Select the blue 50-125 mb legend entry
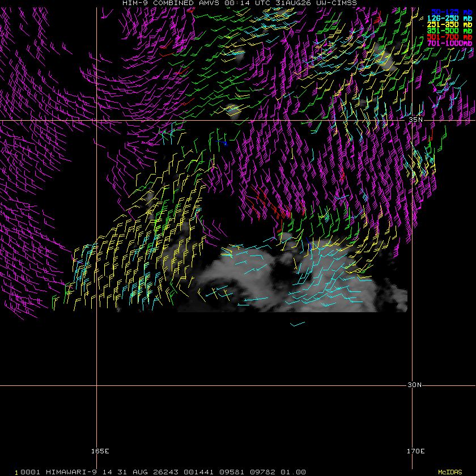Viewport: 476px width, 476px height. coord(452,12)
